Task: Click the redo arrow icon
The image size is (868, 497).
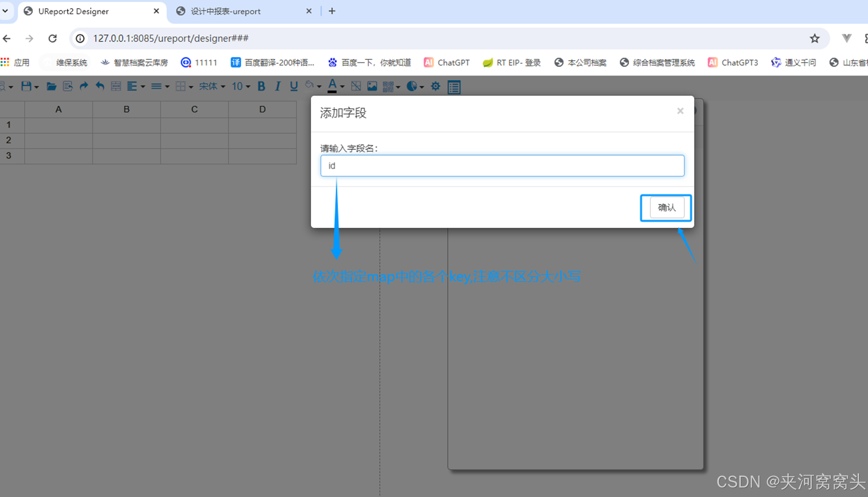Action: point(84,86)
